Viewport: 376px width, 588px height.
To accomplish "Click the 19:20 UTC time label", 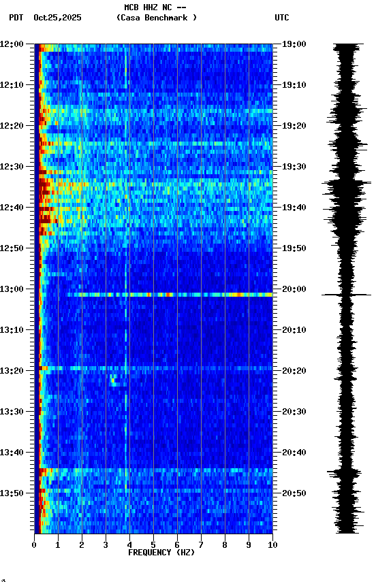I will (294, 126).
